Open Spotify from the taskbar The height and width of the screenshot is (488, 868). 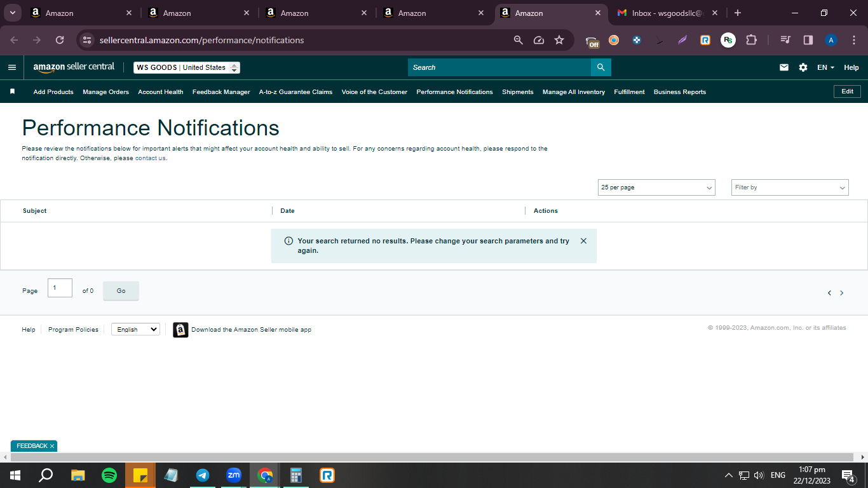coord(109,475)
